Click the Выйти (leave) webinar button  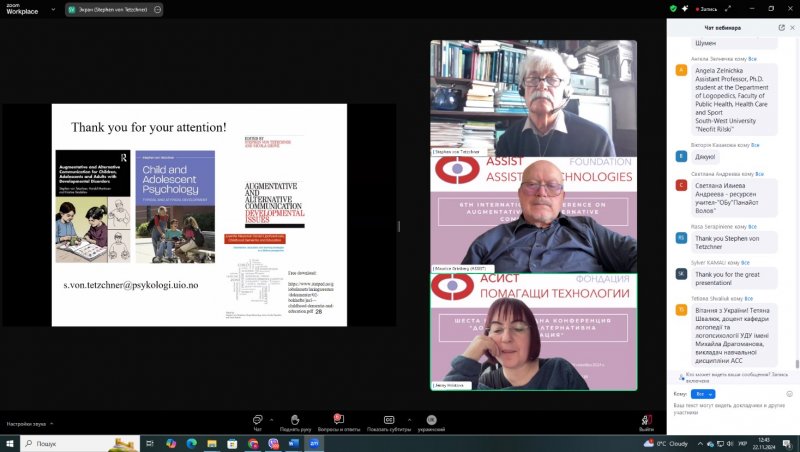point(646,421)
